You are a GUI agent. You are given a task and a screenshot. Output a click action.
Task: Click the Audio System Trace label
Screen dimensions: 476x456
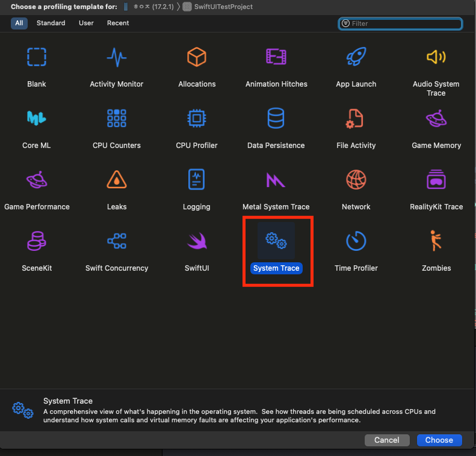[436, 88]
